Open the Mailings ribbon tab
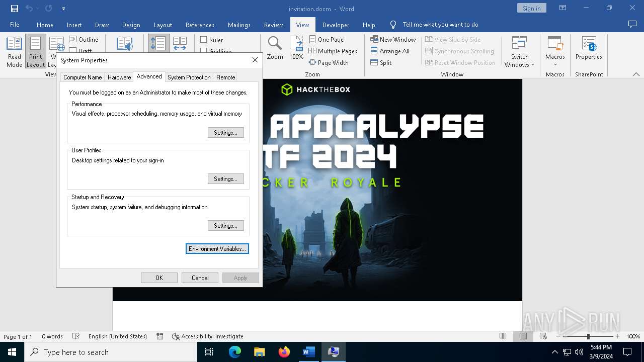 [239, 25]
